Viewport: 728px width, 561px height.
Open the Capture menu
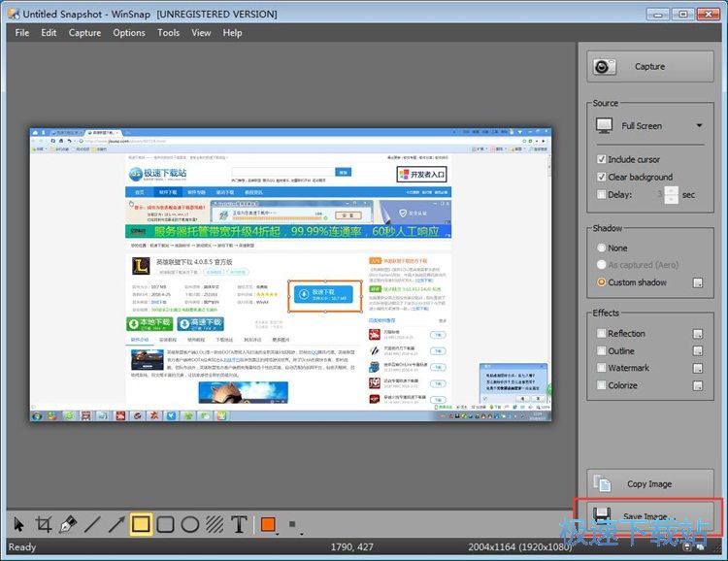click(x=84, y=32)
